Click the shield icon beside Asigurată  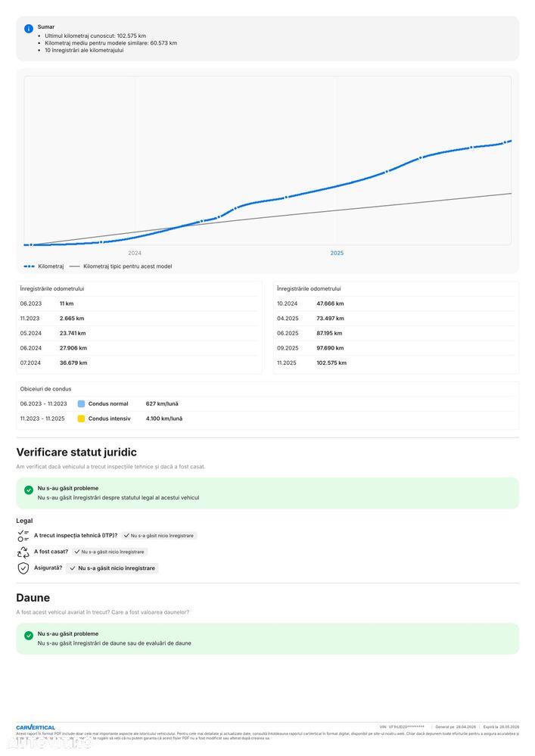[23, 568]
